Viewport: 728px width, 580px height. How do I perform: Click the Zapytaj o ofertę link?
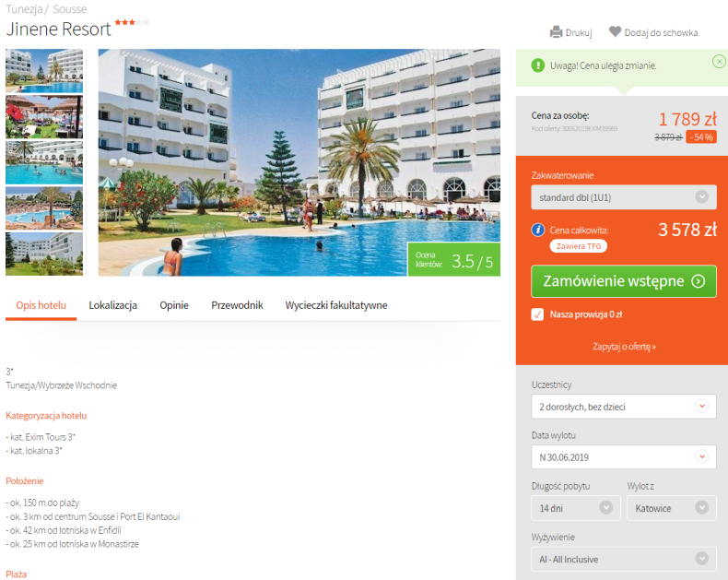click(x=624, y=346)
